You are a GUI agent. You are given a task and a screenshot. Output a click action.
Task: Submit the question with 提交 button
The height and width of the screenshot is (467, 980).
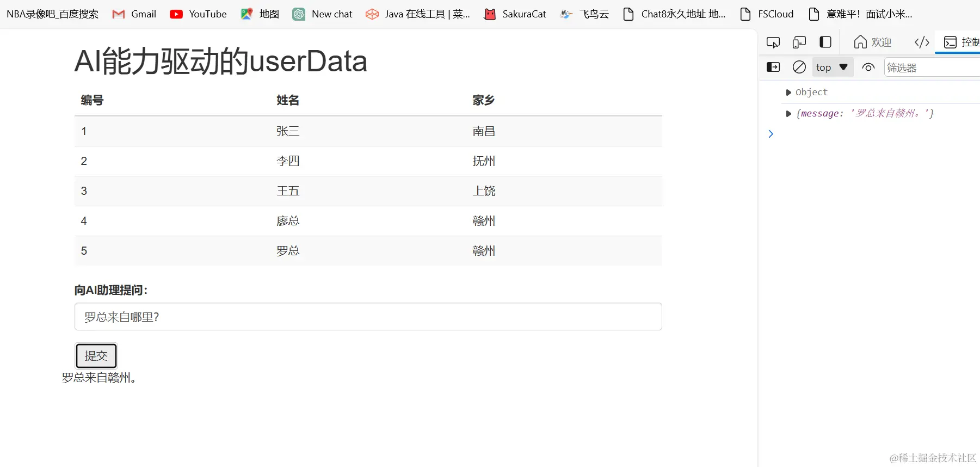click(96, 356)
